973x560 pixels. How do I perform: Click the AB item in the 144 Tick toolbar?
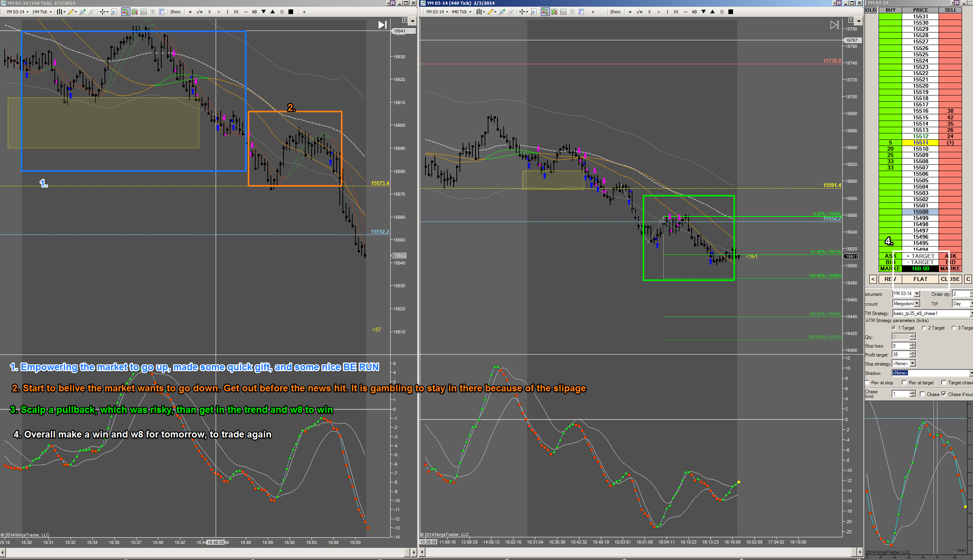(x=254, y=12)
